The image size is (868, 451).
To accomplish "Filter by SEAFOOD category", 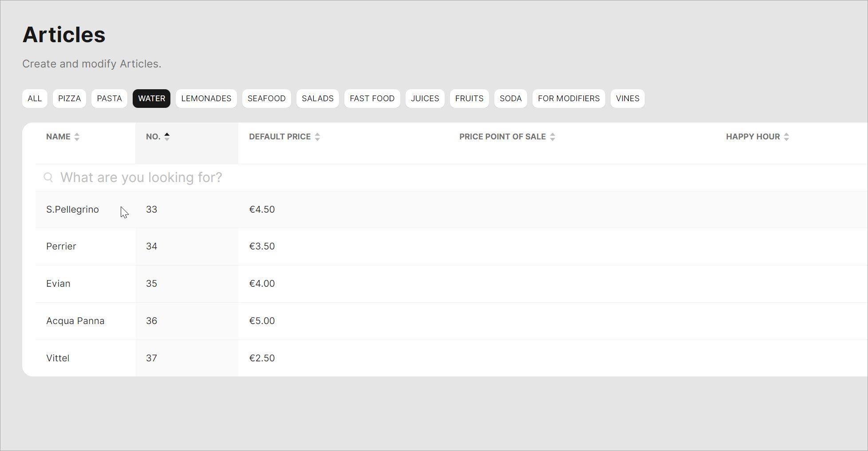I will coord(266,99).
